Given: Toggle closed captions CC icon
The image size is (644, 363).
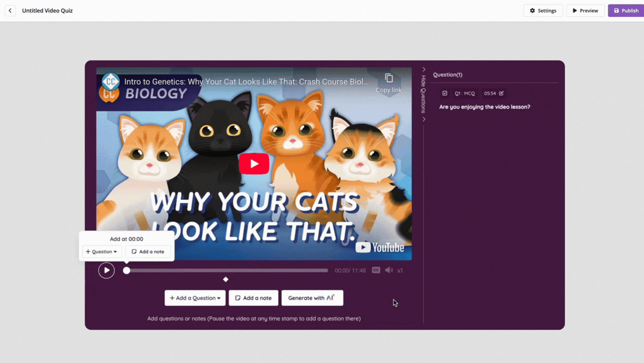Looking at the screenshot, I should [376, 270].
